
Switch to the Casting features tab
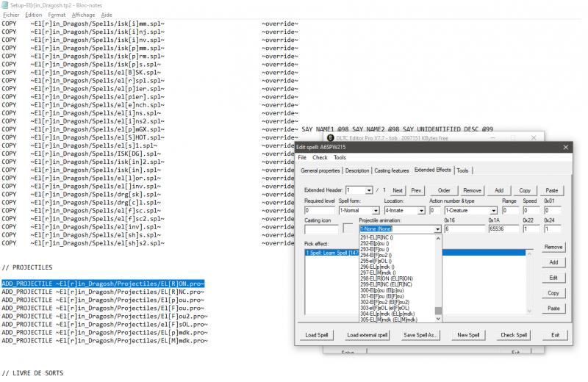392,170
